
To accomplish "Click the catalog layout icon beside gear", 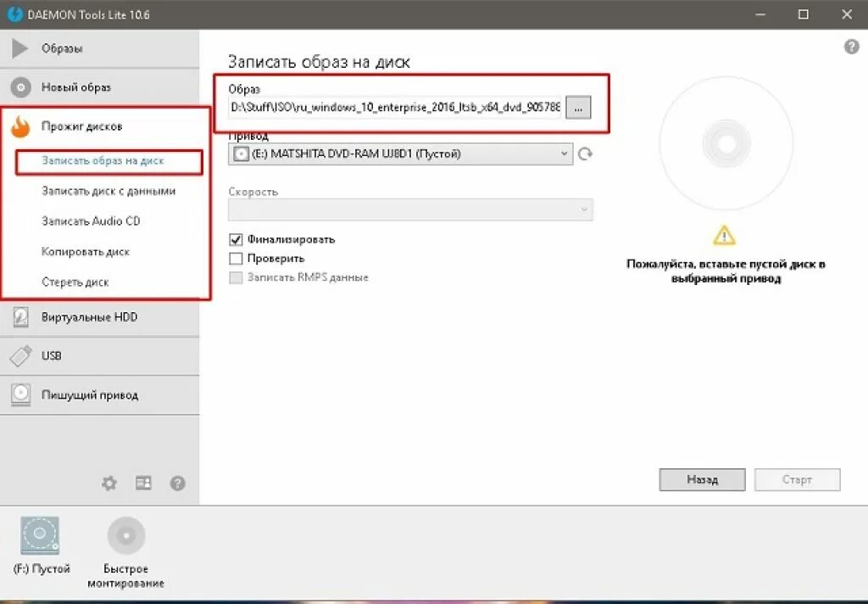I will 143,484.
